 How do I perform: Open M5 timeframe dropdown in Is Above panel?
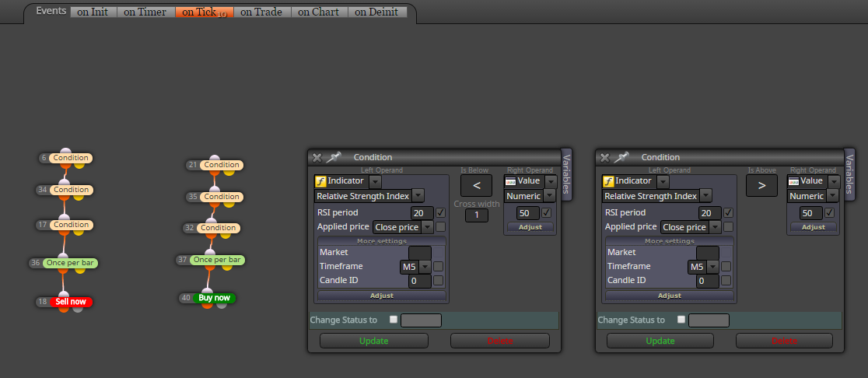tap(712, 267)
